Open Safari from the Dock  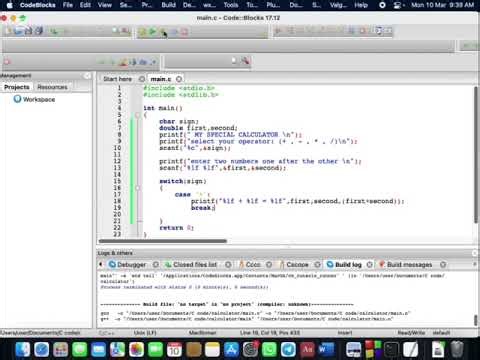click(42, 350)
